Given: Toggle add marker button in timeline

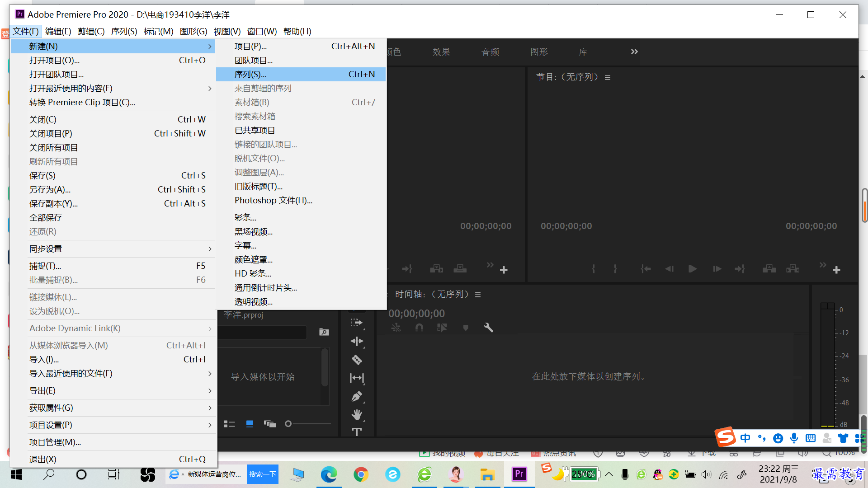Looking at the screenshot, I should pos(466,328).
